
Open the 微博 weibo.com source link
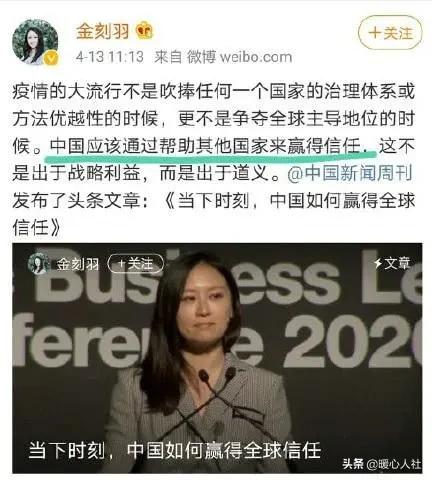click(239, 57)
